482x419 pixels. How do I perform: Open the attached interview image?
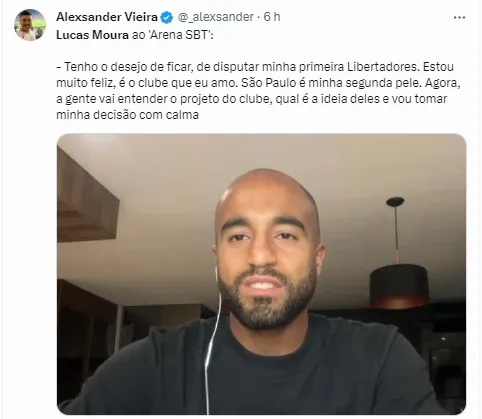pos(261,274)
